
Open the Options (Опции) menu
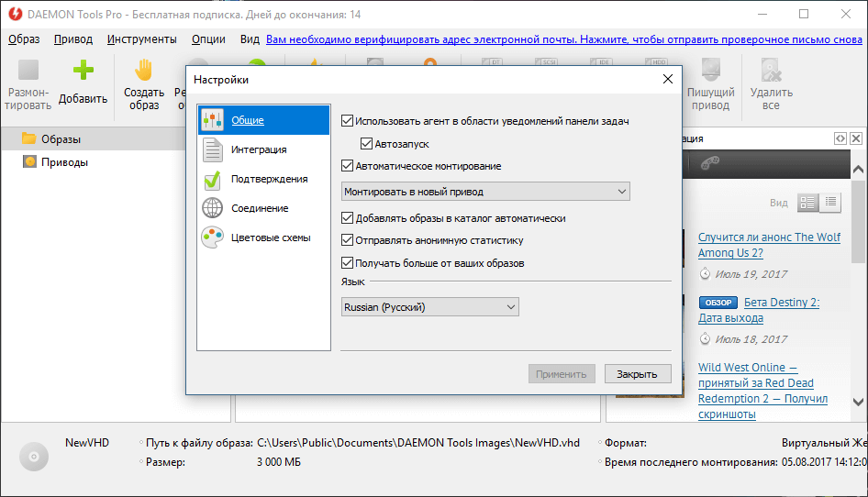pos(208,39)
